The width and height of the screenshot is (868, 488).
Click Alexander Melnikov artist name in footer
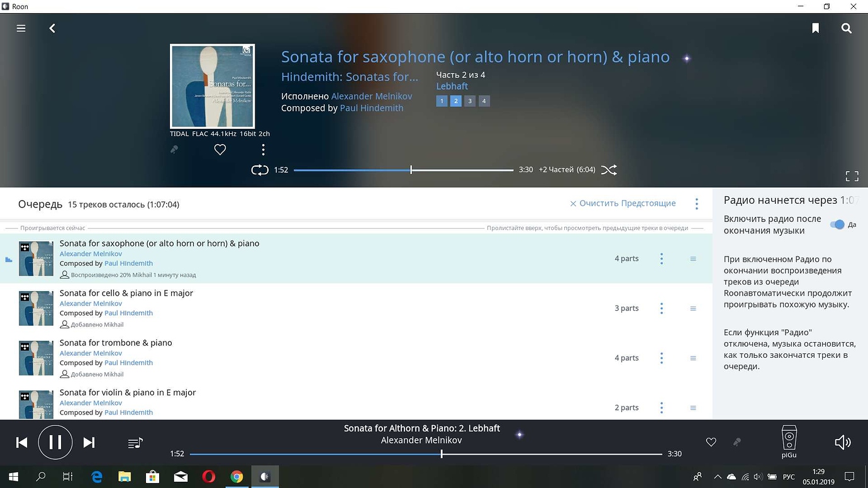pyautogui.click(x=421, y=440)
